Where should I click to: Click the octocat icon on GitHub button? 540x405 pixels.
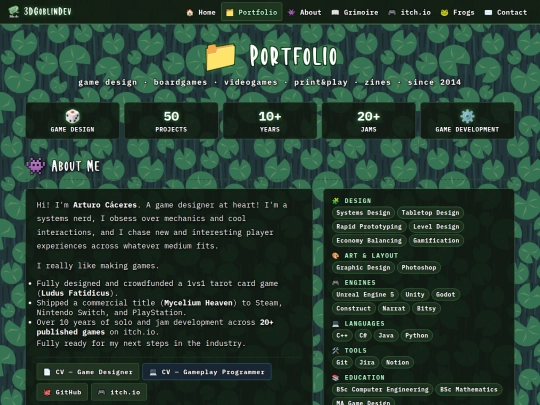[47, 392]
